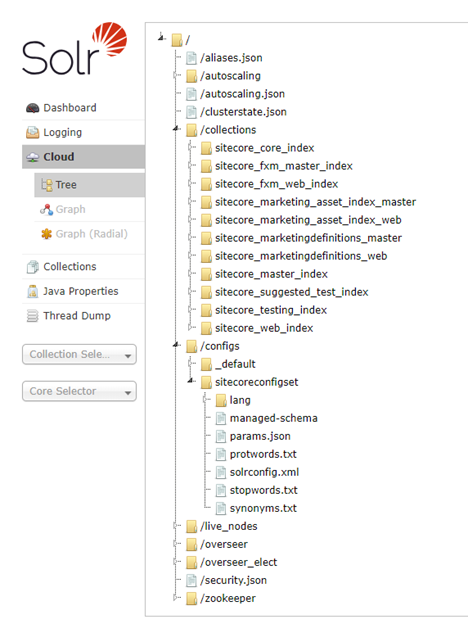Open the Core Selector dropdown
Image resolution: width=468 pixels, height=624 pixels.
pyautogui.click(x=79, y=391)
